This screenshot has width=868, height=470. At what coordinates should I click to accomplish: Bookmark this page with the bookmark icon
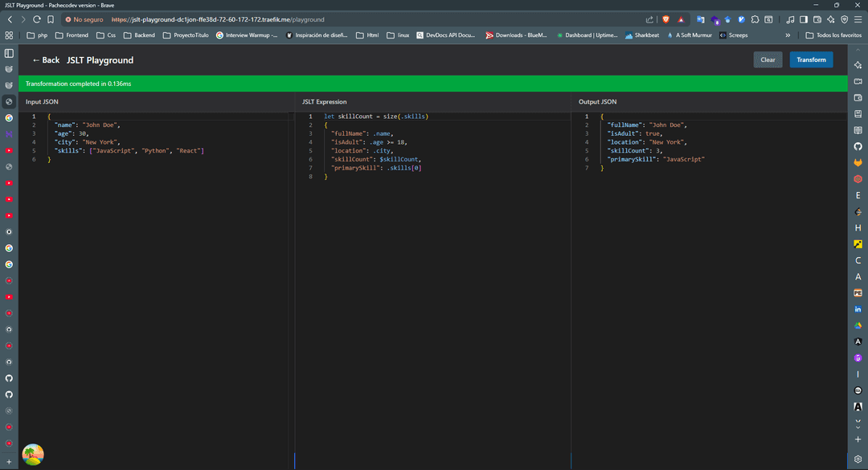51,19
